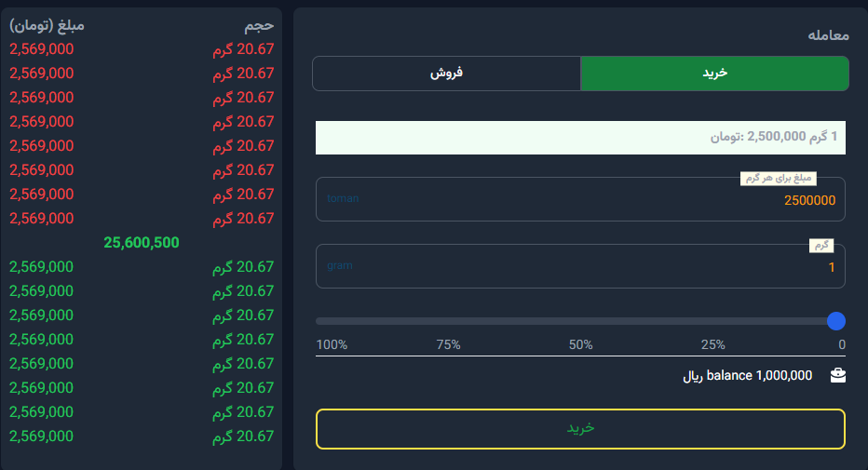Image resolution: width=868 pixels, height=470 pixels.
Task: Click the wallet icon beside the balance
Action: click(838, 375)
